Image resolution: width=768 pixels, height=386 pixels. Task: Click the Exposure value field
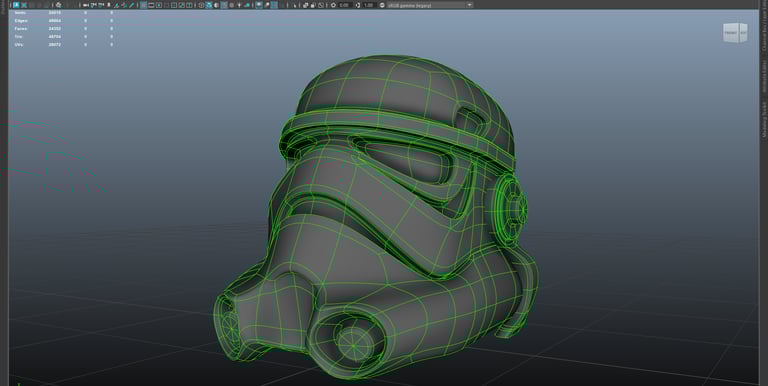point(345,5)
